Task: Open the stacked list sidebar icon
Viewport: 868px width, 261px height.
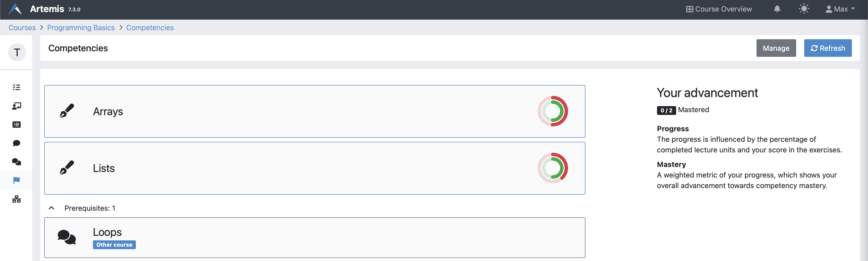Action: click(x=17, y=125)
